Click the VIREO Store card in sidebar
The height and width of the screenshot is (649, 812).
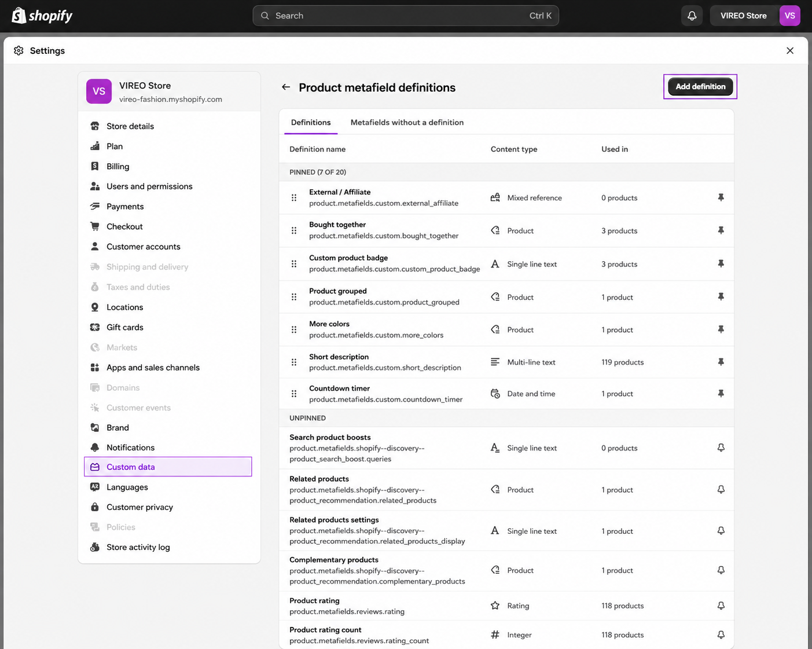169,91
